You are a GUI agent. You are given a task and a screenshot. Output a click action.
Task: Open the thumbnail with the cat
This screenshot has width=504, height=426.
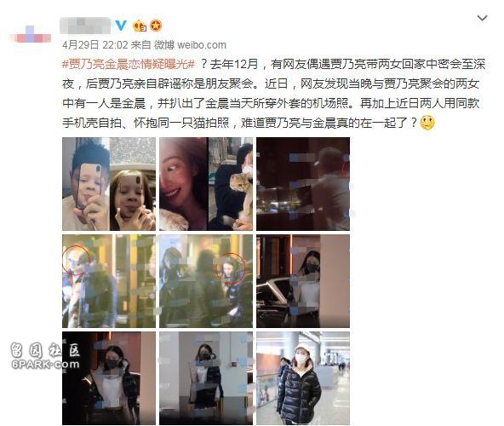[206, 184]
